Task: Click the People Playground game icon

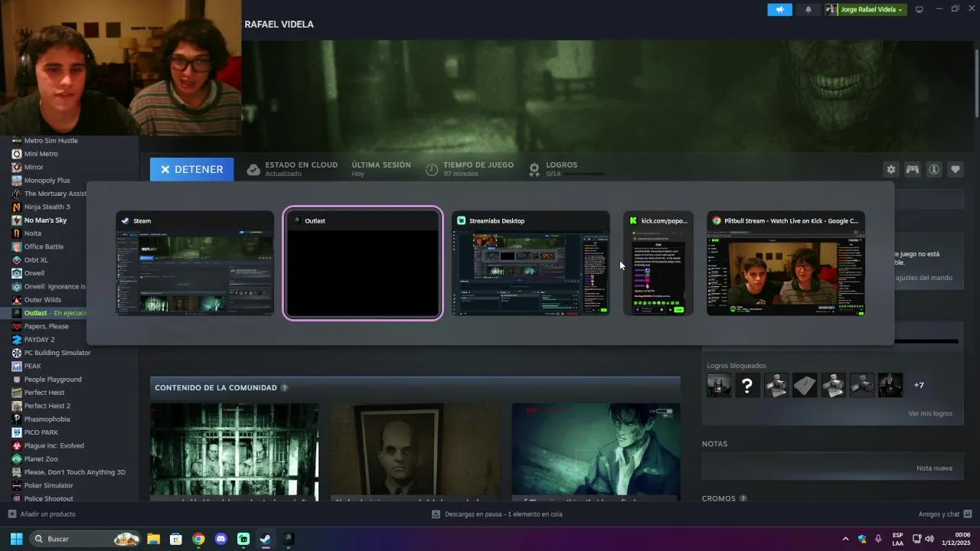Action: click(17, 380)
